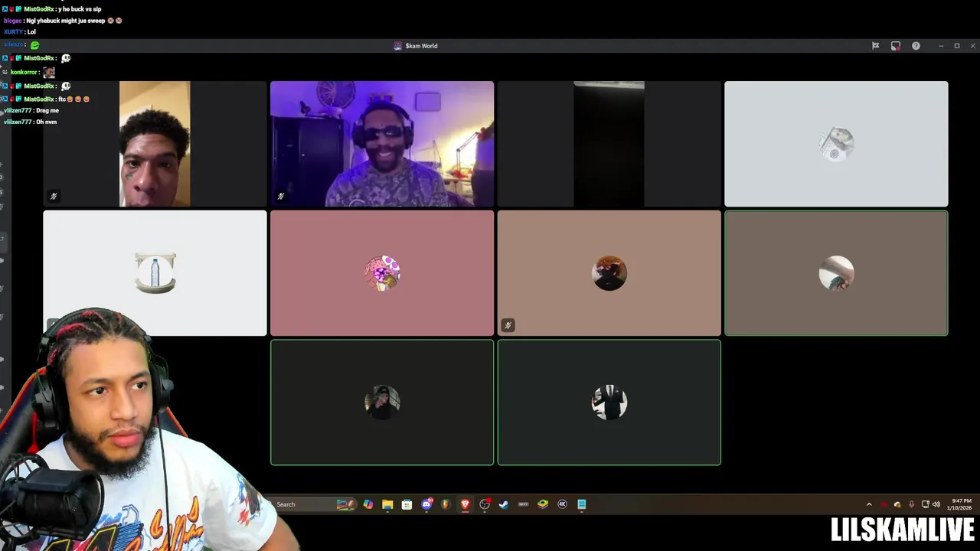980x551 pixels.
Task: Click the volume speaker icon in system tray
Action: point(936,504)
